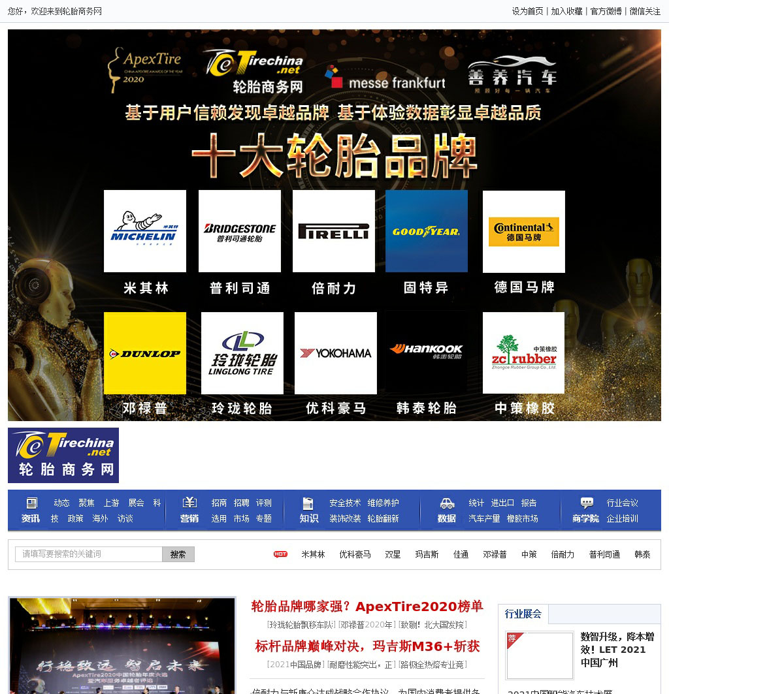Viewport: 784px width, 694px height.
Task: Open 微信关注 link in top bar
Action: [645, 11]
